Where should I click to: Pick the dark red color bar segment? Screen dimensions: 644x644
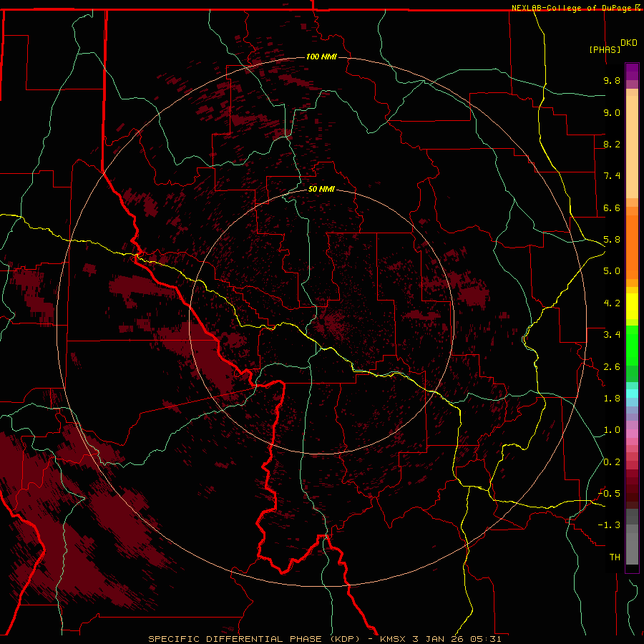click(632, 489)
